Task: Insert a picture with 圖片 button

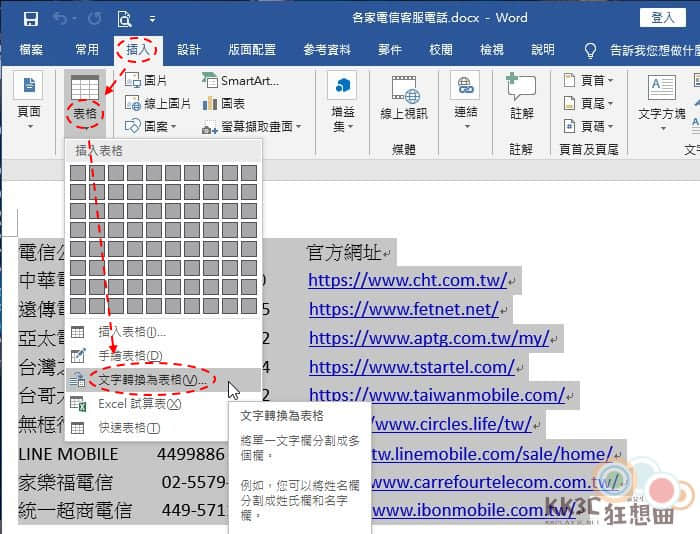Action: coord(146,80)
